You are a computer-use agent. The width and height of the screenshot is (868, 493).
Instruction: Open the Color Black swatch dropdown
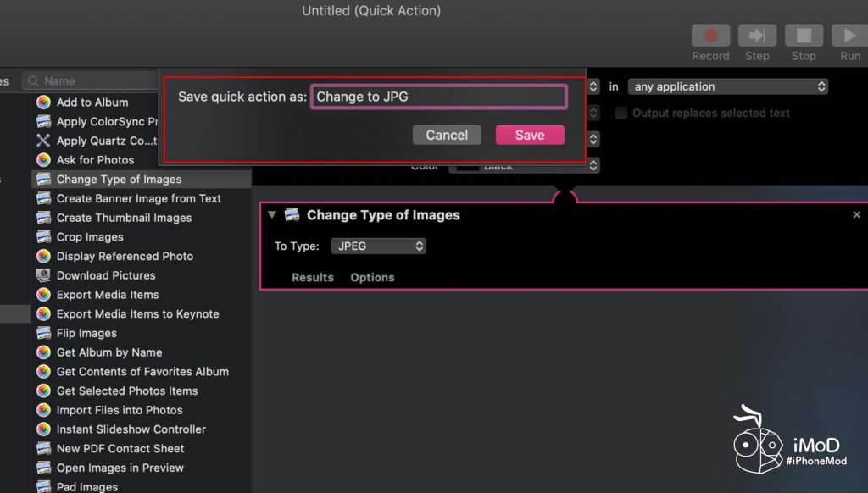[523, 167]
